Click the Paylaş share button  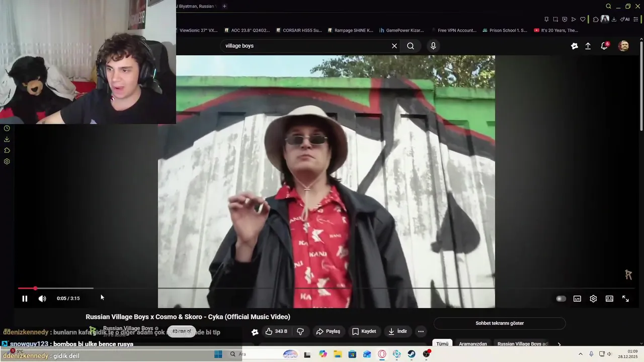click(x=328, y=331)
